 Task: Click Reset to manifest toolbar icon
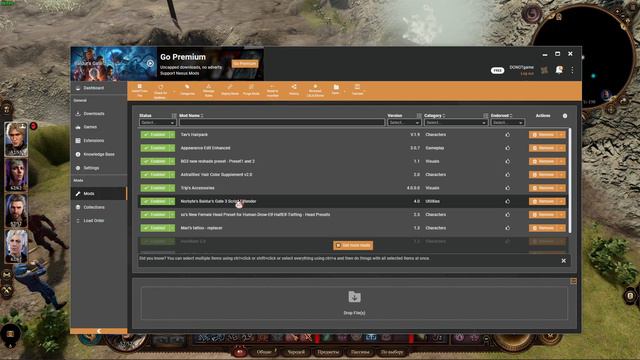[272, 90]
